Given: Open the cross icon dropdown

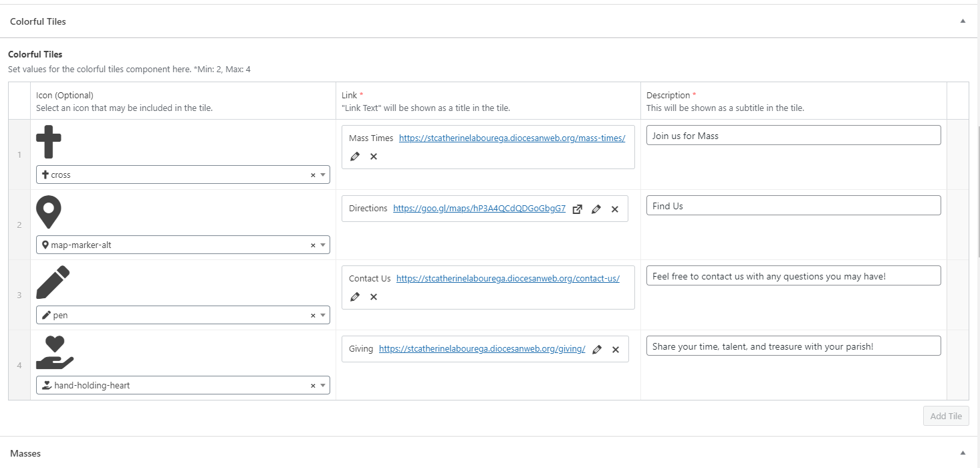Looking at the screenshot, I should pos(323,175).
